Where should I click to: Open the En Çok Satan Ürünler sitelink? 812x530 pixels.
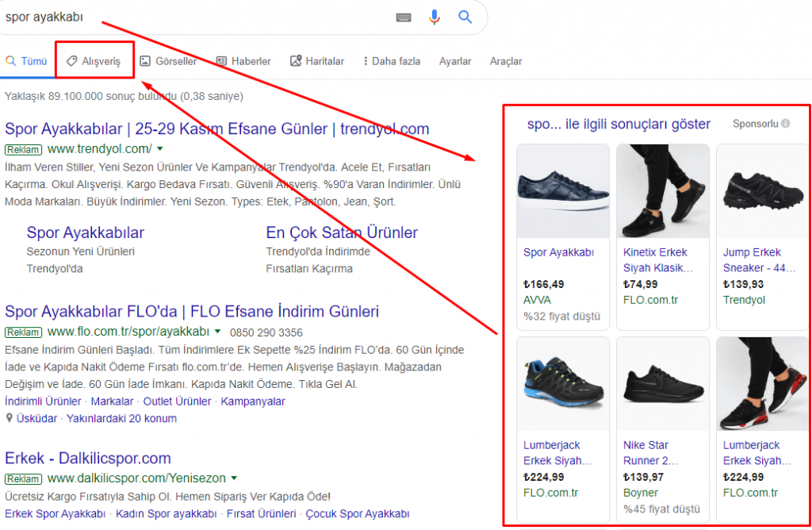[342, 232]
